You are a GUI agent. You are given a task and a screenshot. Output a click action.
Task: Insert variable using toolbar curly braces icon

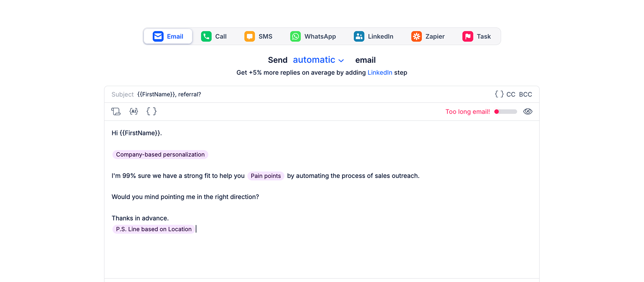(x=151, y=112)
